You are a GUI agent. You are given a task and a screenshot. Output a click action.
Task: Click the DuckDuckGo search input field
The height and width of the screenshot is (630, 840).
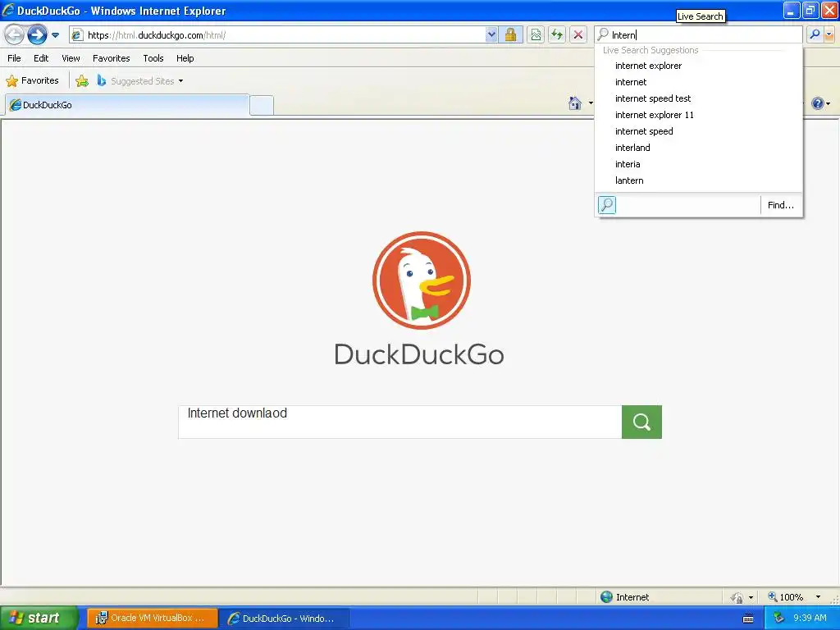(400, 422)
